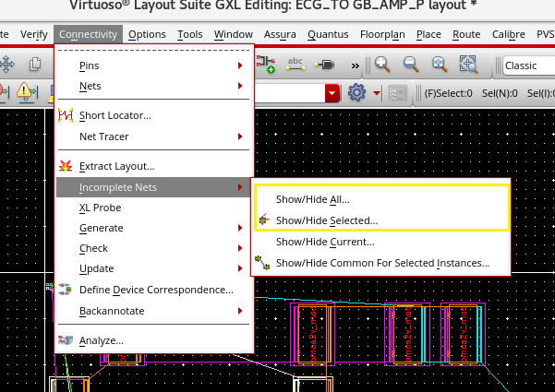Viewport: 555px width, 392px height.
Task: Click the create label abc icon
Action: tap(296, 65)
